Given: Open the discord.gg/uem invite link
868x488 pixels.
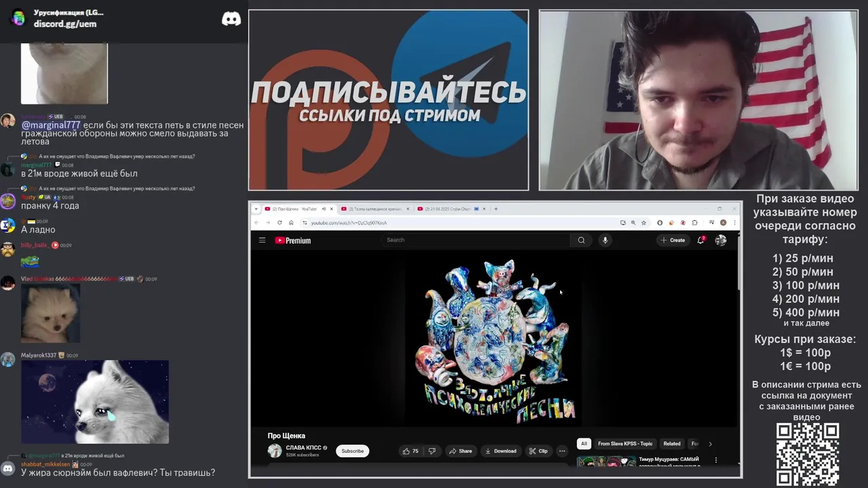Looking at the screenshot, I should (65, 24).
